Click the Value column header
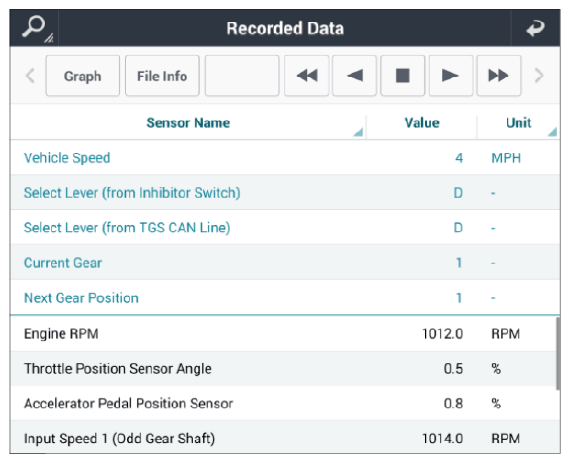 (422, 123)
